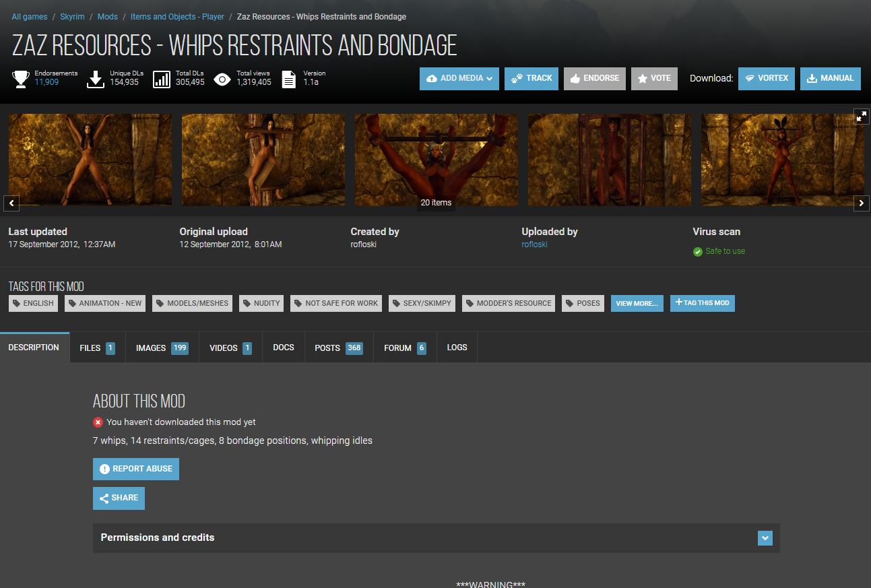
Task: Click the 20 items gallery label
Action: 436,203
